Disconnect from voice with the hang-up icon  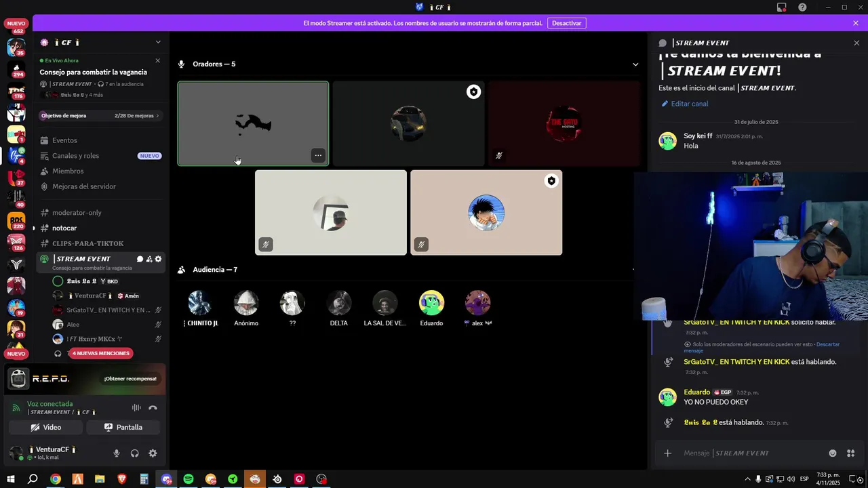[153, 407]
